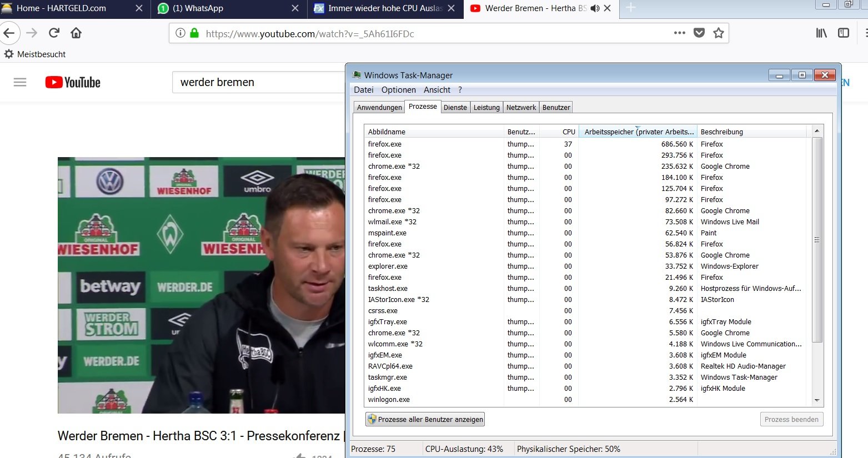Viewport: 868px width, 458px height.
Task: Open the Firefox home page button
Action: (x=76, y=33)
